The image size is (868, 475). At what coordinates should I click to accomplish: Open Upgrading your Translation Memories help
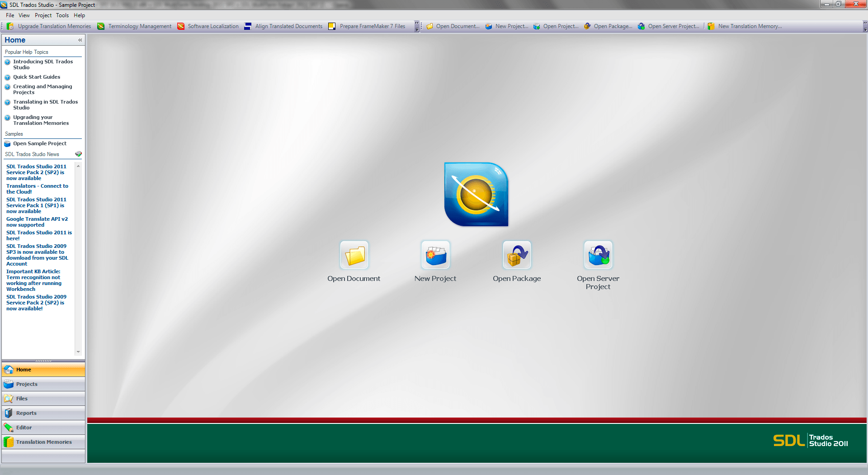point(41,120)
